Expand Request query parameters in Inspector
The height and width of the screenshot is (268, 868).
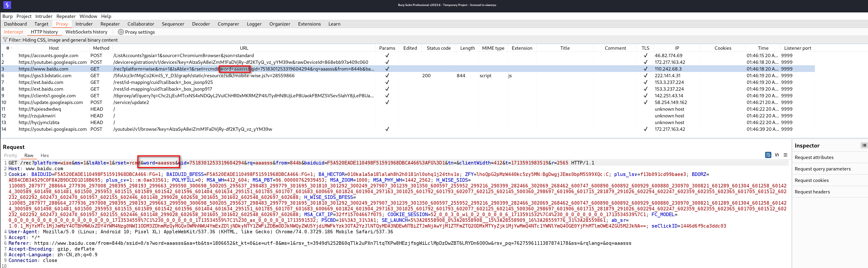pyautogui.click(x=823, y=169)
